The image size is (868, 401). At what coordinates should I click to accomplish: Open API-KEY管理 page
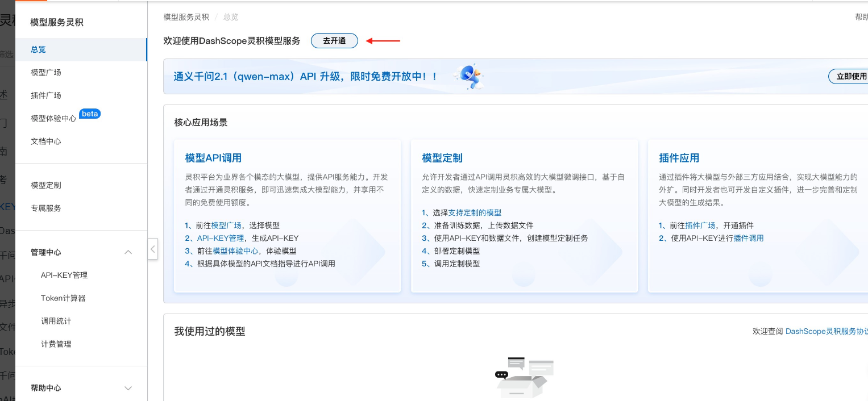[x=65, y=275]
